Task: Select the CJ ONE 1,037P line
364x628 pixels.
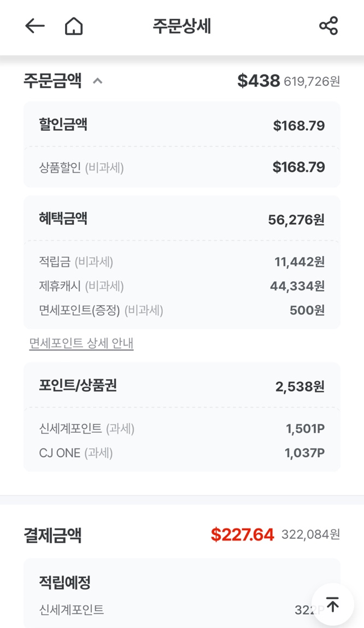Action: click(x=181, y=453)
